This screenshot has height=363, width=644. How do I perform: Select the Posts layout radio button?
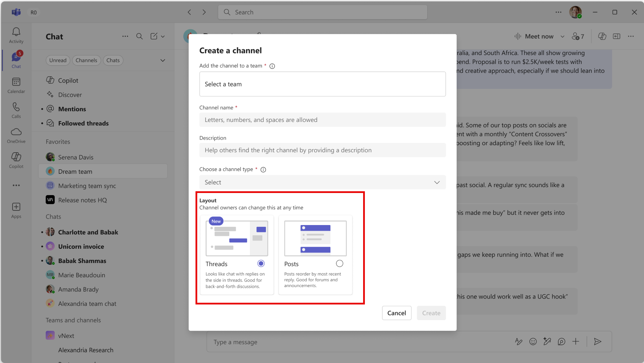(339, 263)
